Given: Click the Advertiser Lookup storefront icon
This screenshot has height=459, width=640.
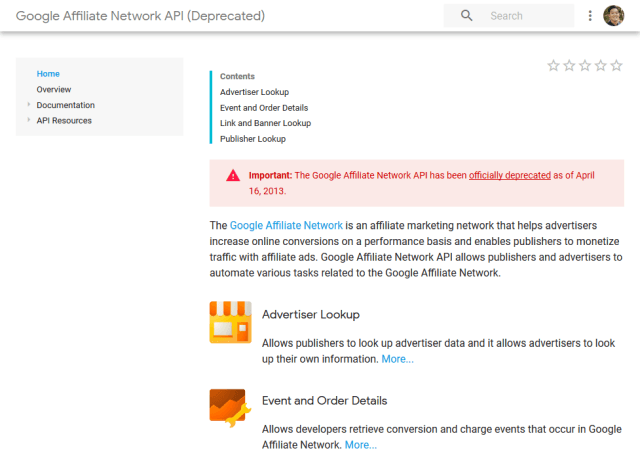Looking at the screenshot, I should click(x=230, y=322).
